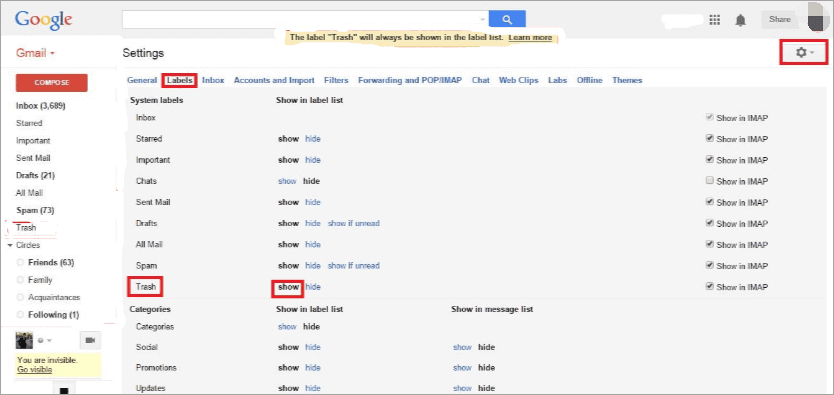834x395 pixels.
Task: Open the settings gear menu
Action: (804, 52)
